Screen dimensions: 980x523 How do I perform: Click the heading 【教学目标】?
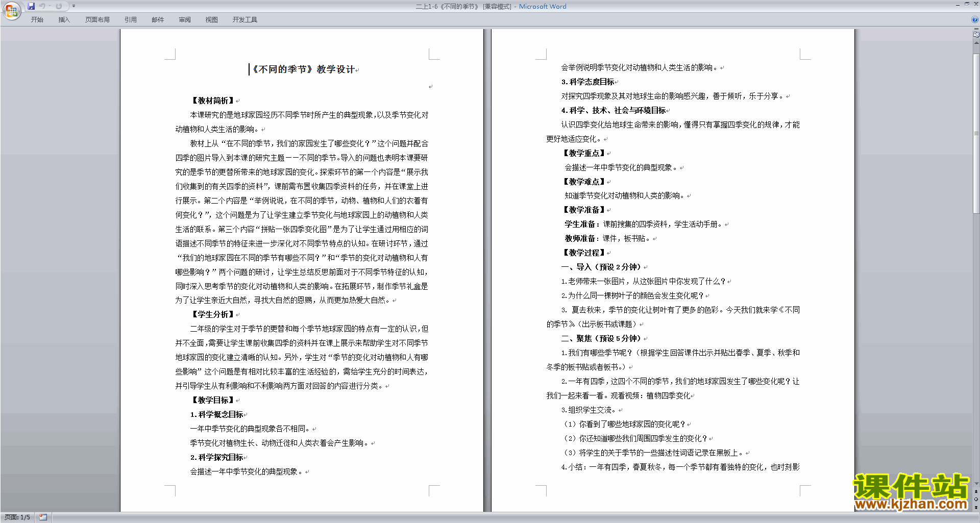(213, 400)
